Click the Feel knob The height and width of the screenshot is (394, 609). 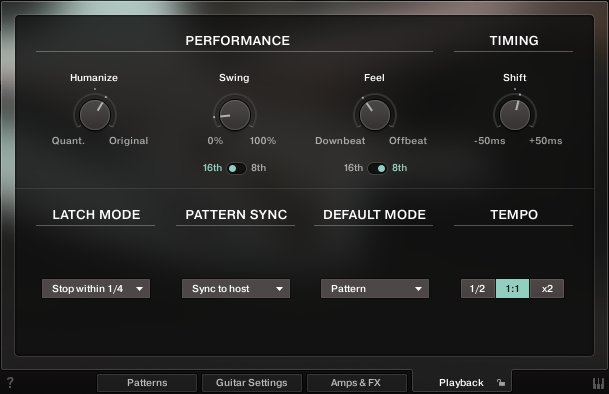375,114
